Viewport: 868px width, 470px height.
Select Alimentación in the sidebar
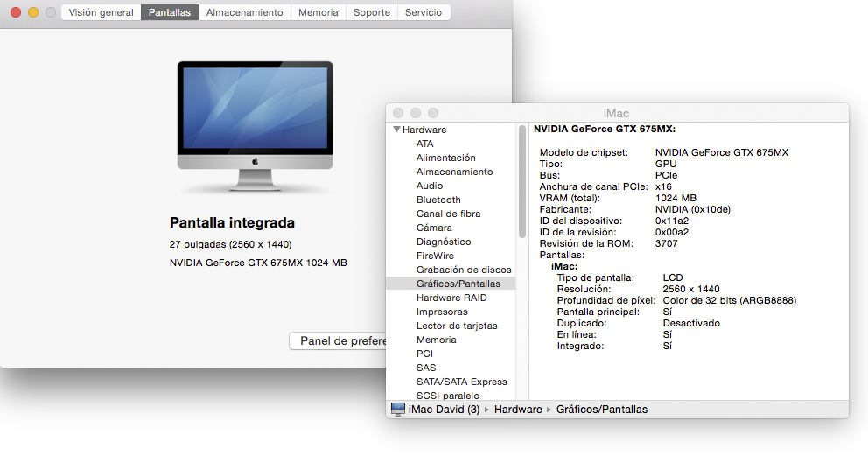pos(445,158)
